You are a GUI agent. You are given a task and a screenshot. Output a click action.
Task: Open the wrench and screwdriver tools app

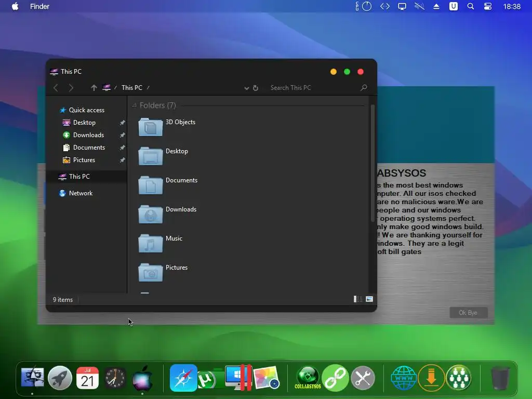click(x=363, y=378)
